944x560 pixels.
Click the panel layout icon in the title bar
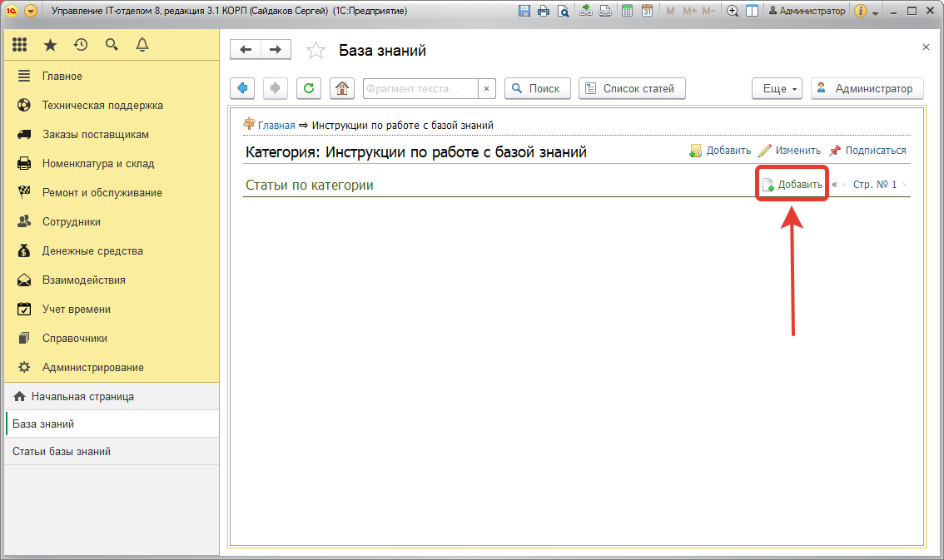(752, 11)
